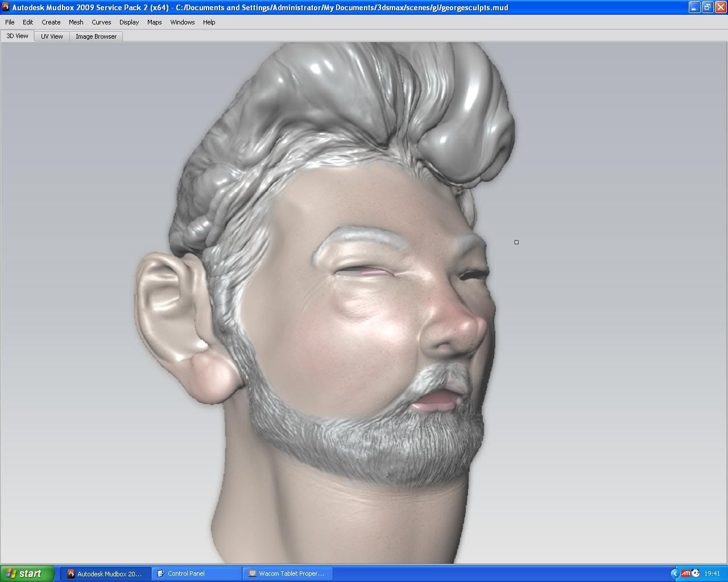Viewport: 728px width, 582px height.
Task: Open the Create menu
Action: tap(51, 22)
